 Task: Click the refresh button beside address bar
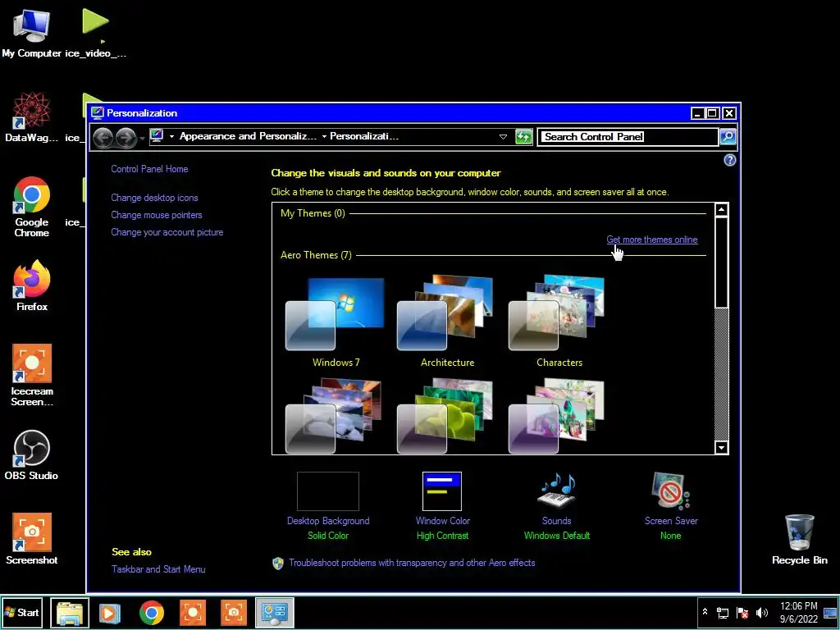[x=523, y=137]
